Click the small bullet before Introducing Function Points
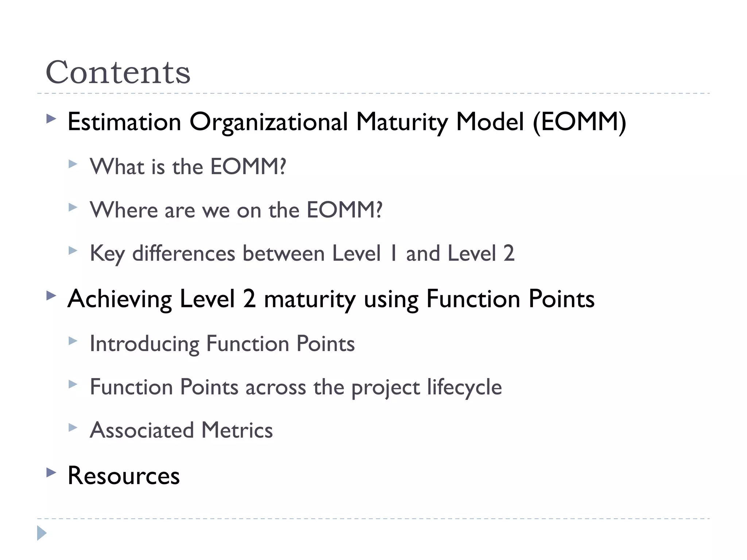 click(73, 341)
